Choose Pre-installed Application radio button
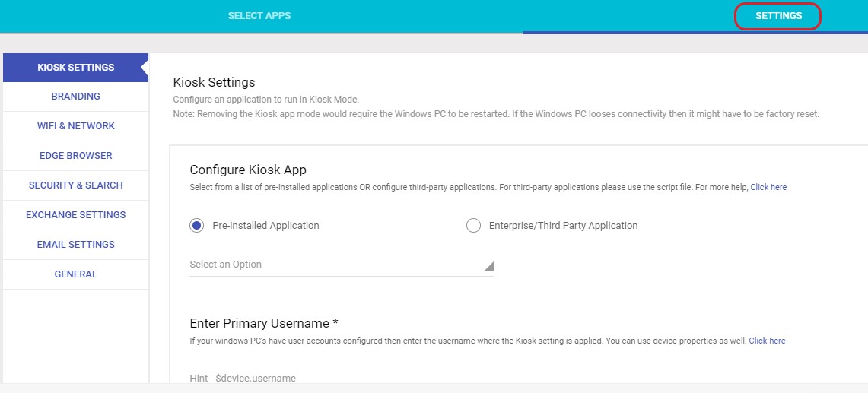The image size is (868, 393). [196, 226]
